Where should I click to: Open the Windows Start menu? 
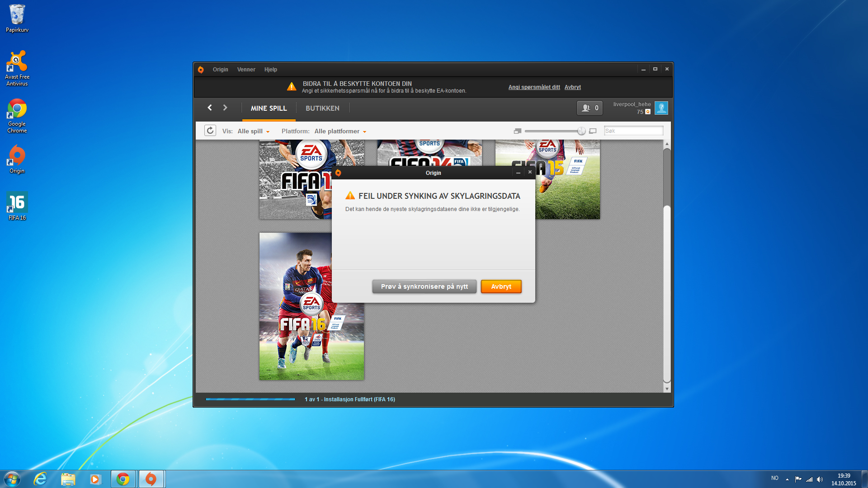point(12,479)
